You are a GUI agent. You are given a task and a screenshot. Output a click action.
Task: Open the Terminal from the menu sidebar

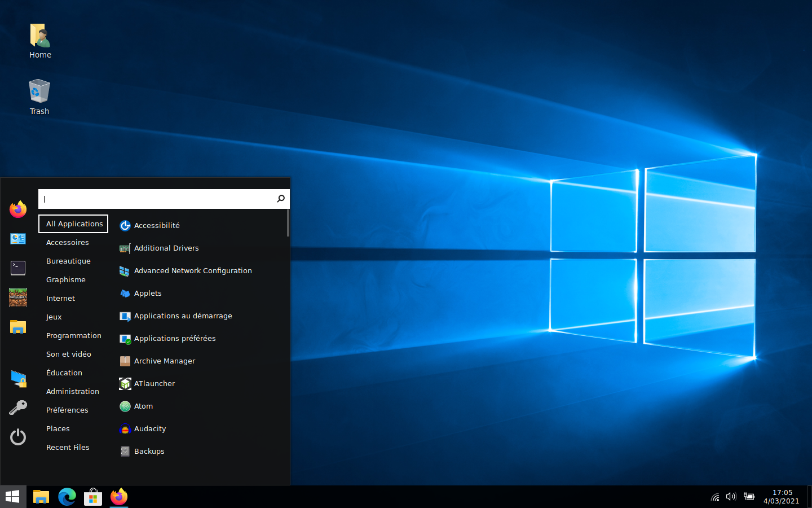click(18, 268)
